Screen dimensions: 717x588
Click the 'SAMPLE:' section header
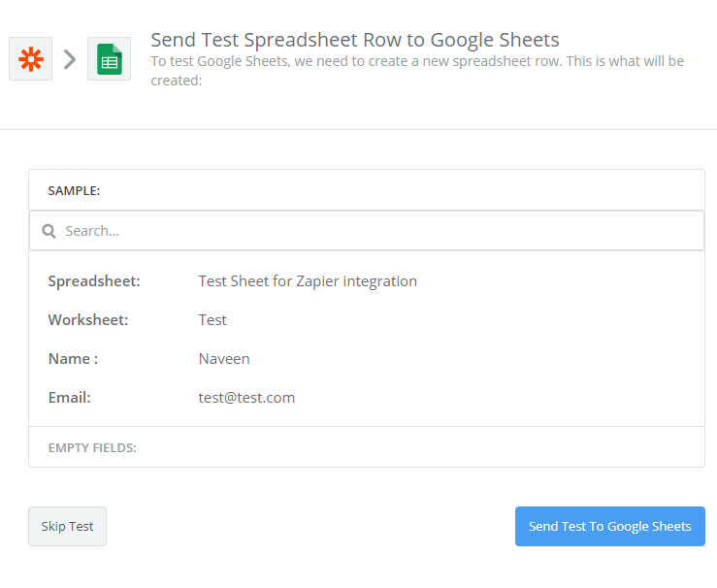point(74,191)
